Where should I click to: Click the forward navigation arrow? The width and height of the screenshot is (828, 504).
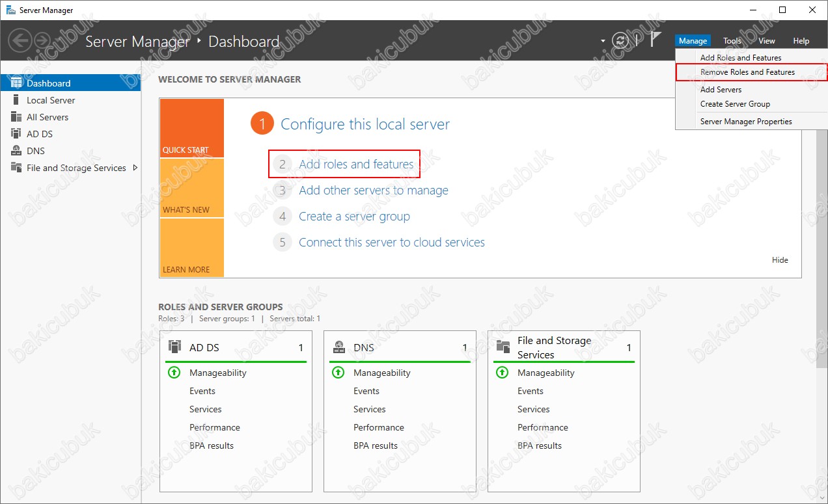(x=42, y=41)
